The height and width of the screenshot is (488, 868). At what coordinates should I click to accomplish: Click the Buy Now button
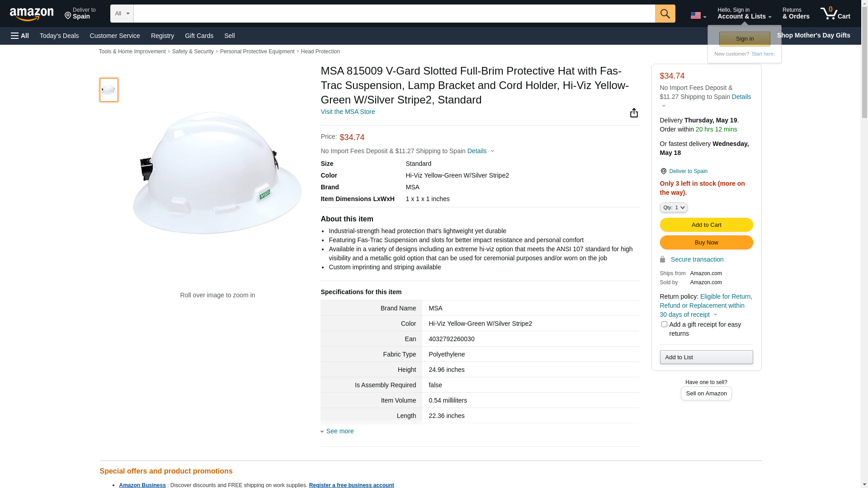click(x=706, y=243)
